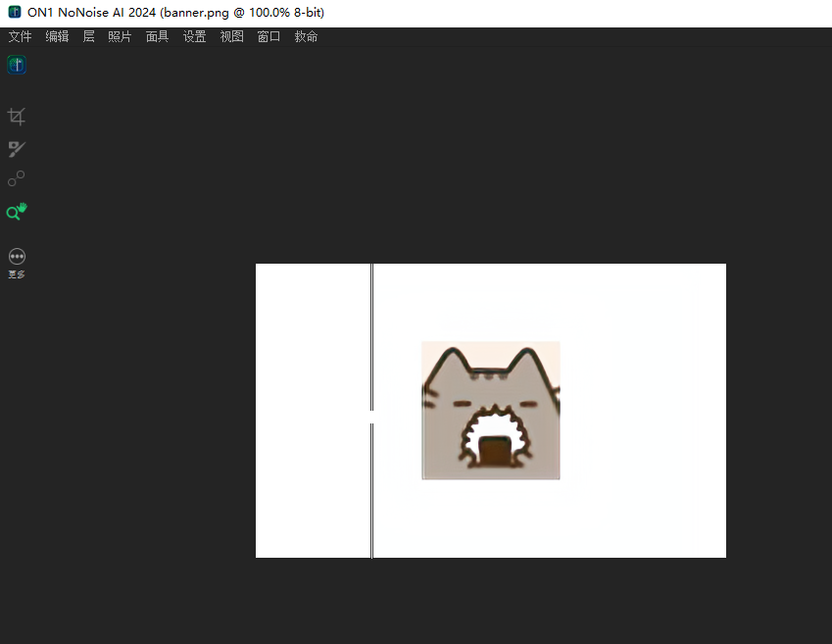
Task: Click the cat picture in the preview
Action: coord(491,411)
